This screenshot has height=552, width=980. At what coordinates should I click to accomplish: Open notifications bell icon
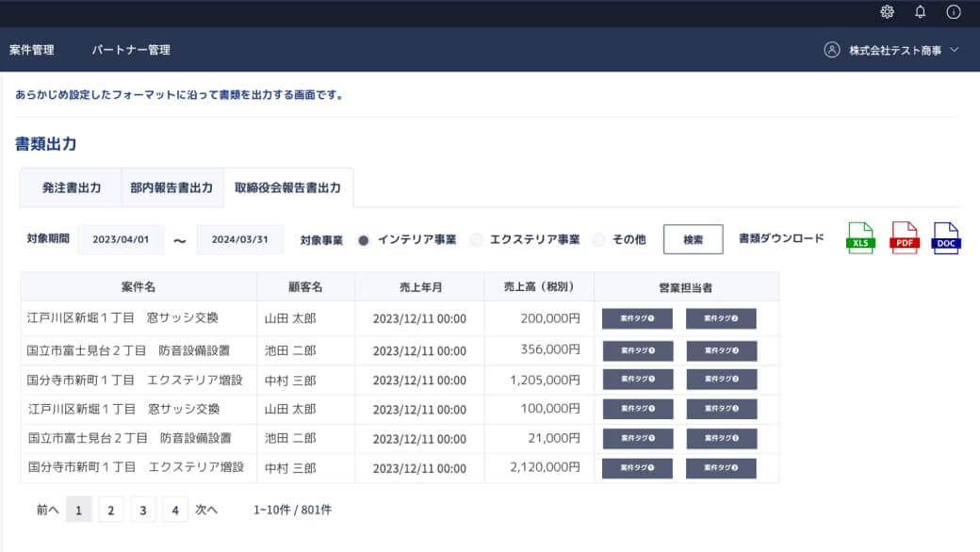pyautogui.click(x=921, y=12)
